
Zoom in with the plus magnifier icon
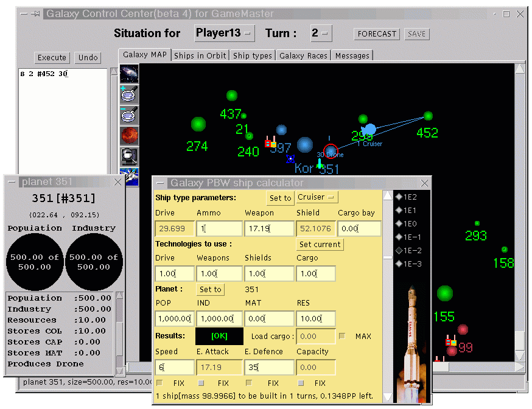pyautogui.click(x=129, y=94)
